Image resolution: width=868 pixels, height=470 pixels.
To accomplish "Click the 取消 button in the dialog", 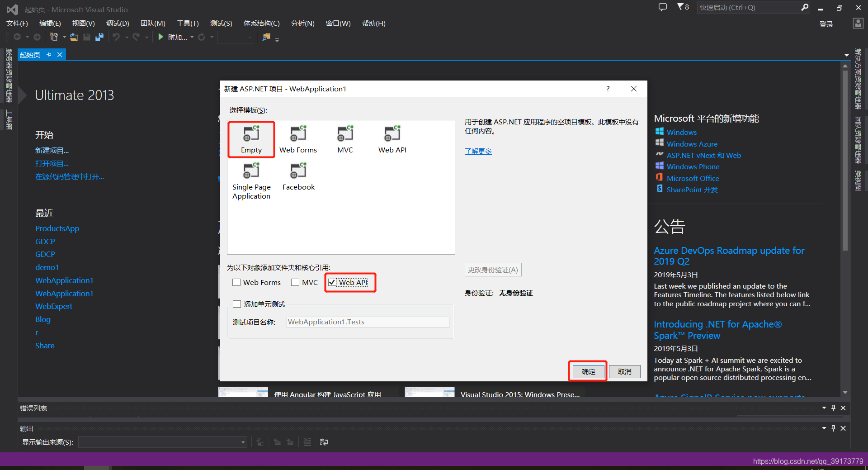I will pos(624,371).
